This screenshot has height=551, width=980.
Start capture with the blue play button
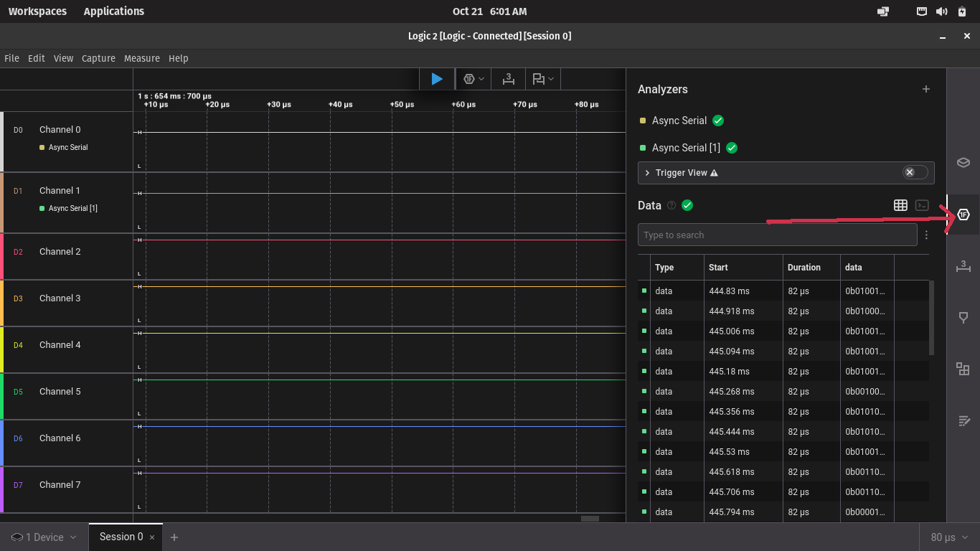436,79
